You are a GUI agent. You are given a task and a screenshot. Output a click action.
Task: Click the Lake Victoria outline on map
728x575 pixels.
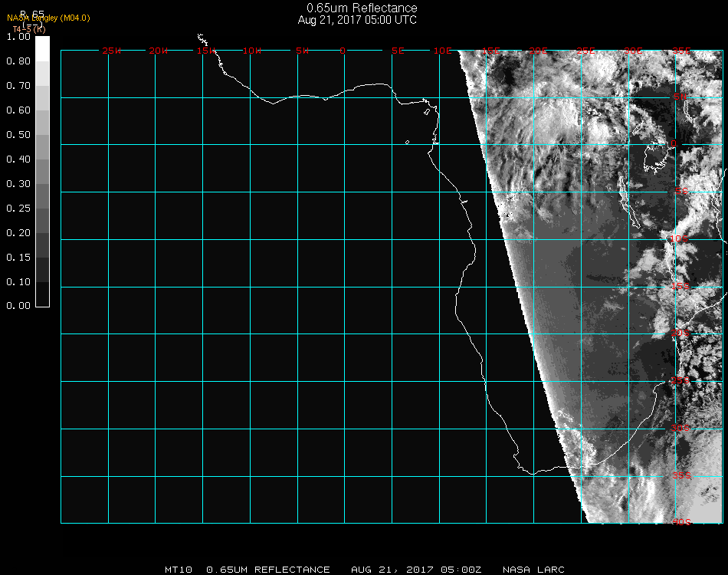point(657,159)
